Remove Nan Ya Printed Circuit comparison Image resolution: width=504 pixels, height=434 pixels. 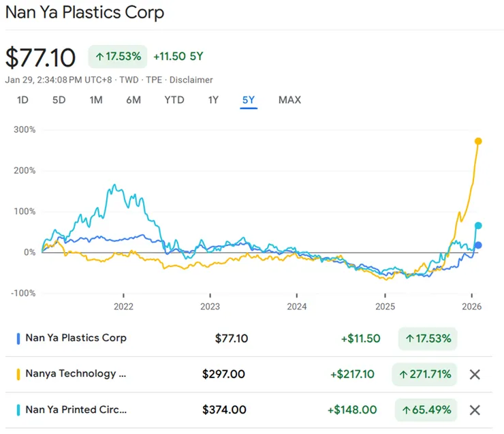click(x=475, y=409)
